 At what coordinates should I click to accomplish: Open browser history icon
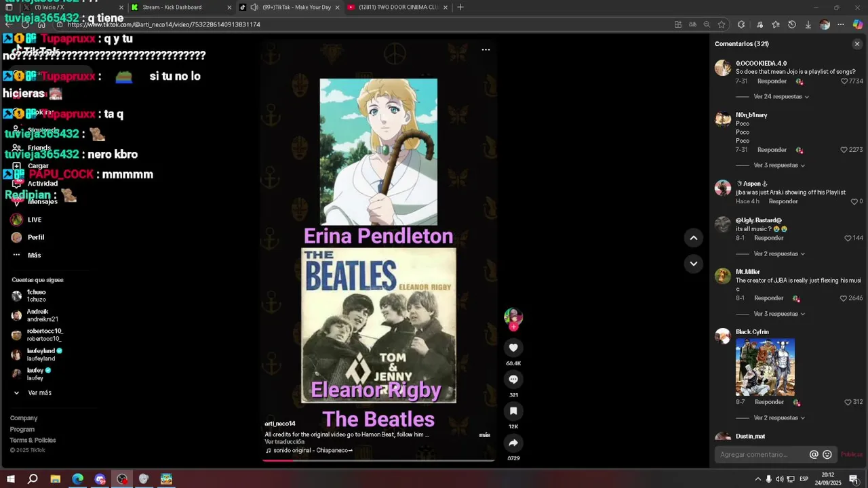pos(791,24)
